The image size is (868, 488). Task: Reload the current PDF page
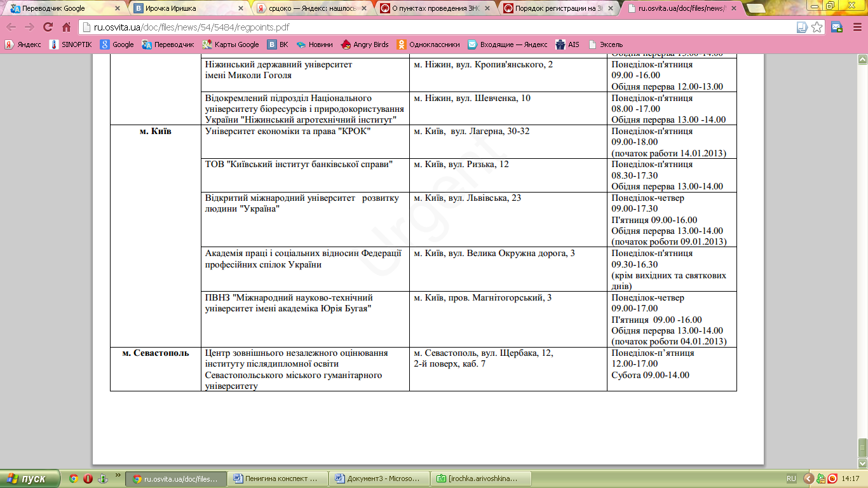[x=48, y=27]
